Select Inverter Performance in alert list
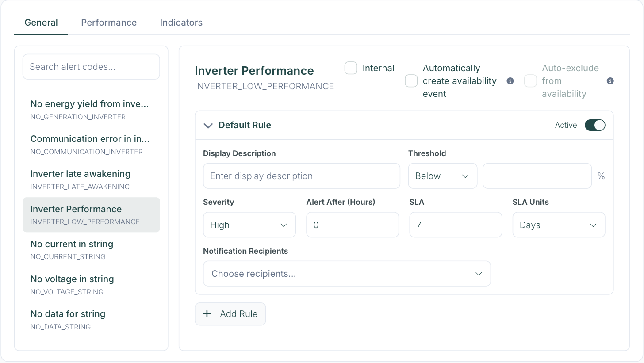The width and height of the screenshot is (644, 363). (91, 215)
